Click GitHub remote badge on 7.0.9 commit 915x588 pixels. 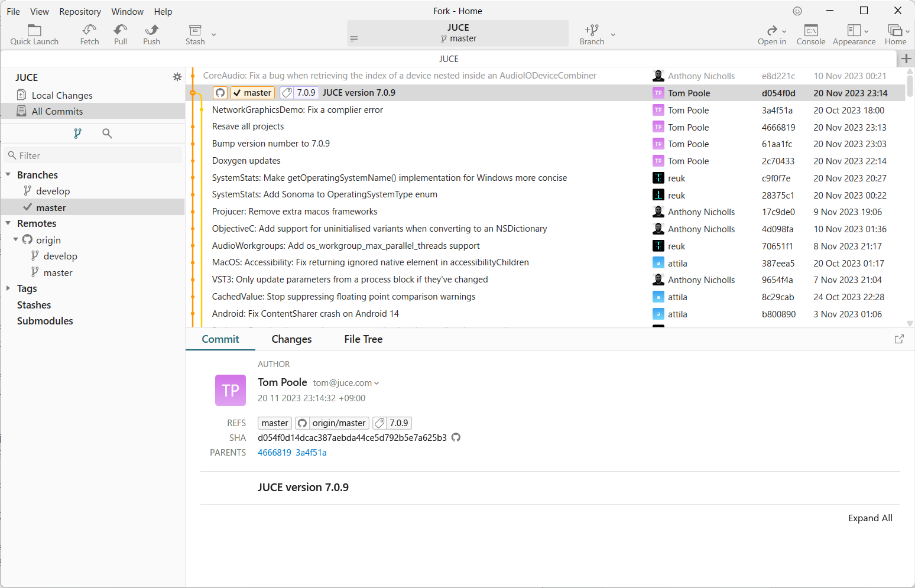click(220, 93)
